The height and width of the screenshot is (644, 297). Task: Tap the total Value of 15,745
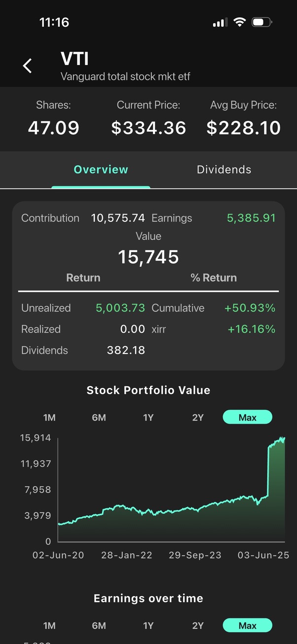148,256
